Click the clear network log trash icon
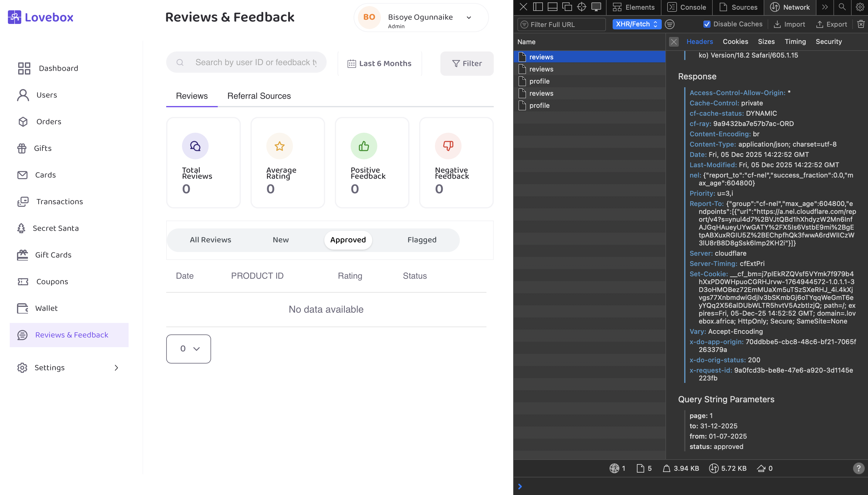 [860, 24]
